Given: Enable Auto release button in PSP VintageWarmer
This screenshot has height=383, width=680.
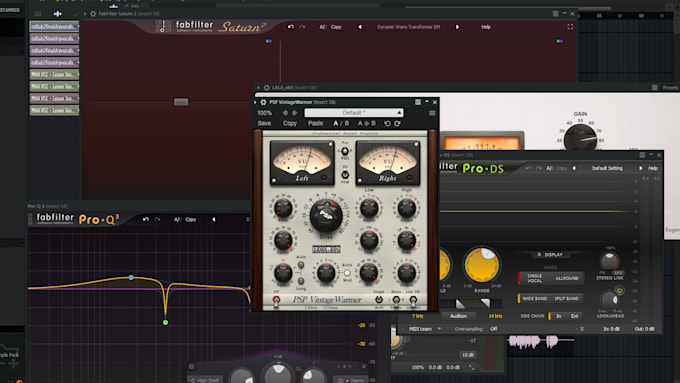Looking at the screenshot, I should (301, 264).
